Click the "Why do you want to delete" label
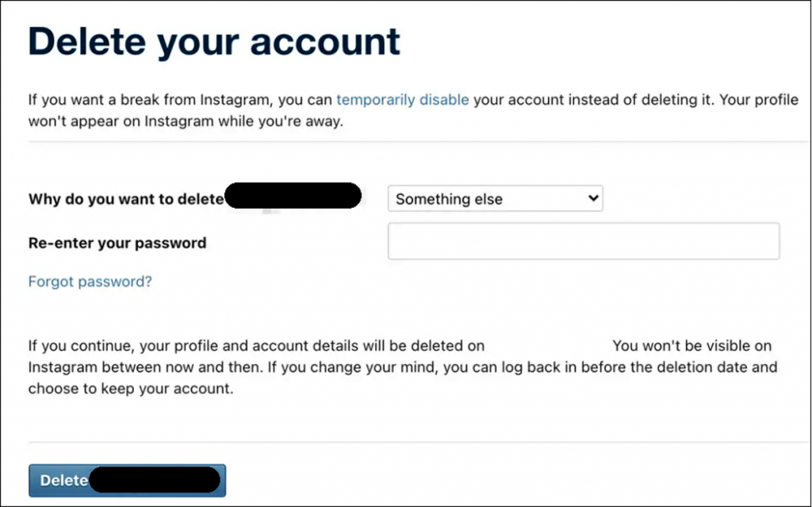Screen dimensions: 812x507 tap(126, 199)
